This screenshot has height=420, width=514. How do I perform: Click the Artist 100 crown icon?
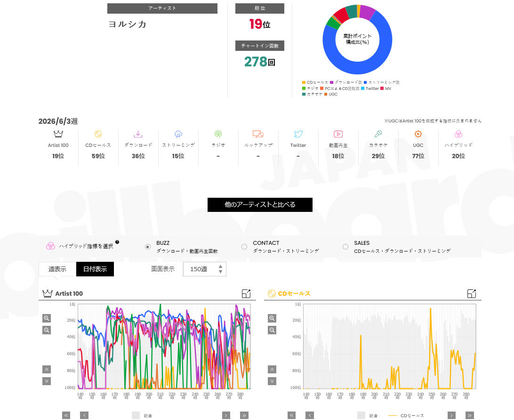58,134
